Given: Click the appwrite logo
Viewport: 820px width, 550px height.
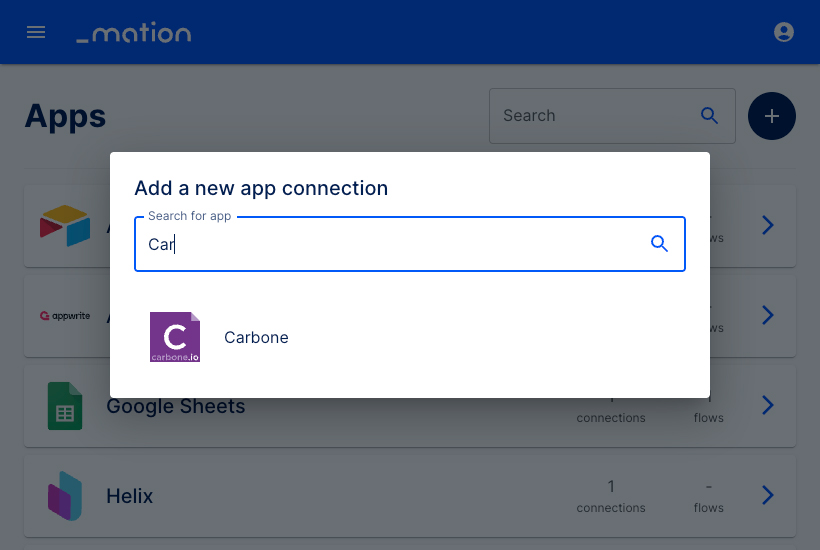Looking at the screenshot, I should point(65,316).
